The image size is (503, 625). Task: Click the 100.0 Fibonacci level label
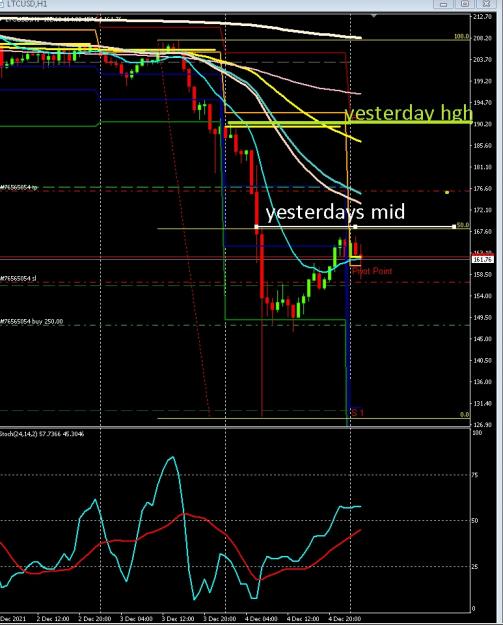point(461,37)
